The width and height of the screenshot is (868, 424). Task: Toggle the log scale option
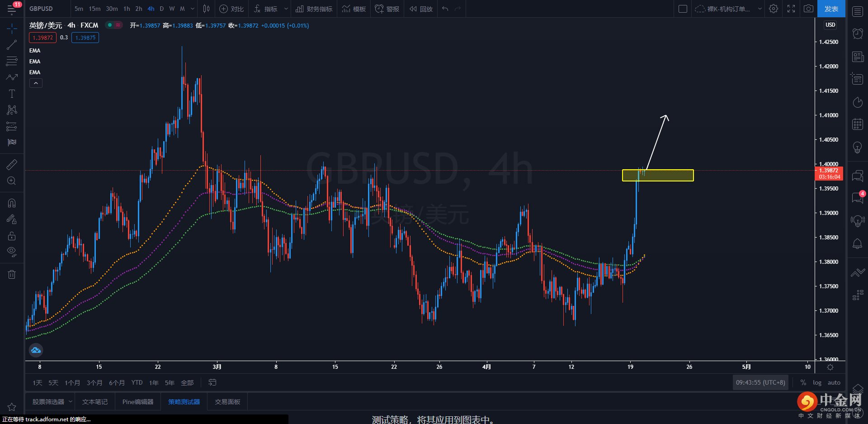[817, 383]
